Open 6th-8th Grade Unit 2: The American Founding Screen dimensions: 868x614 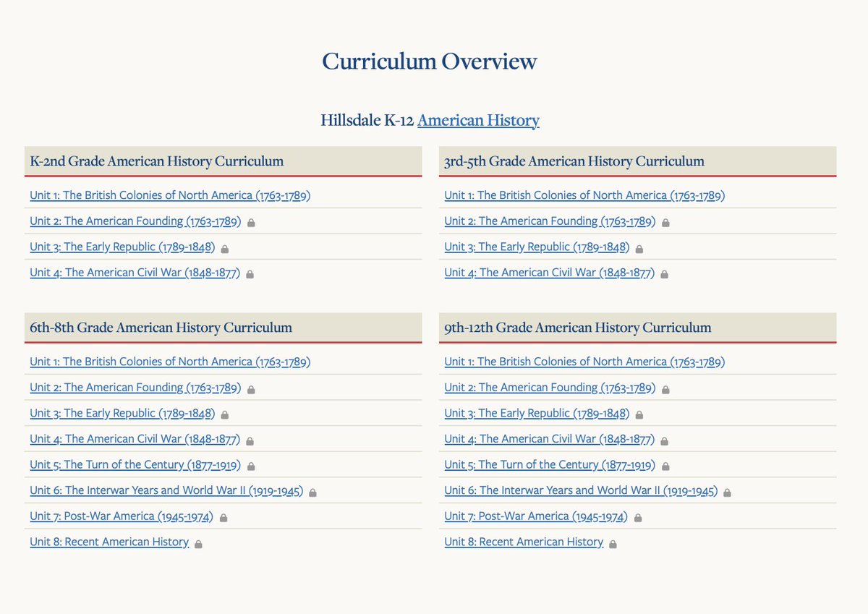coord(135,388)
